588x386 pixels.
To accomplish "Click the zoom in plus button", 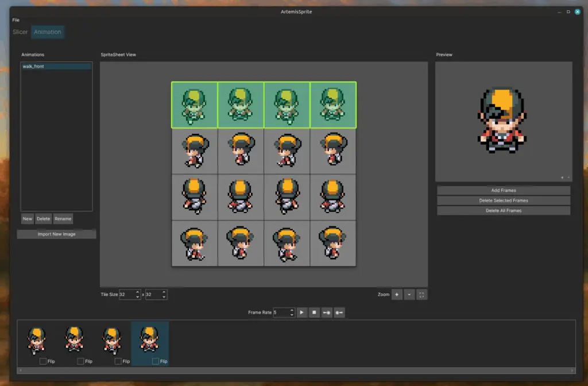I will (x=396, y=295).
